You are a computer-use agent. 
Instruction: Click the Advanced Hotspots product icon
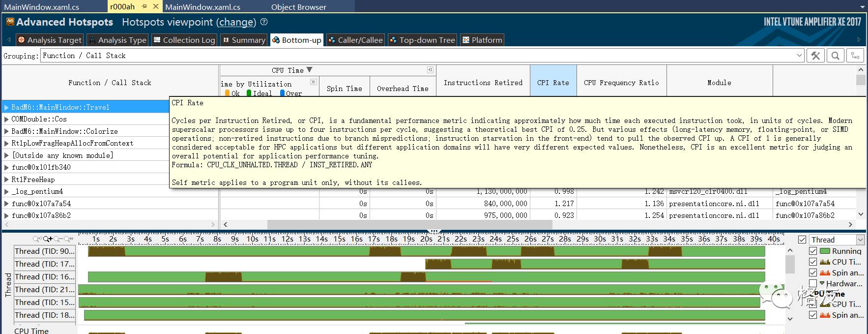pos(10,22)
